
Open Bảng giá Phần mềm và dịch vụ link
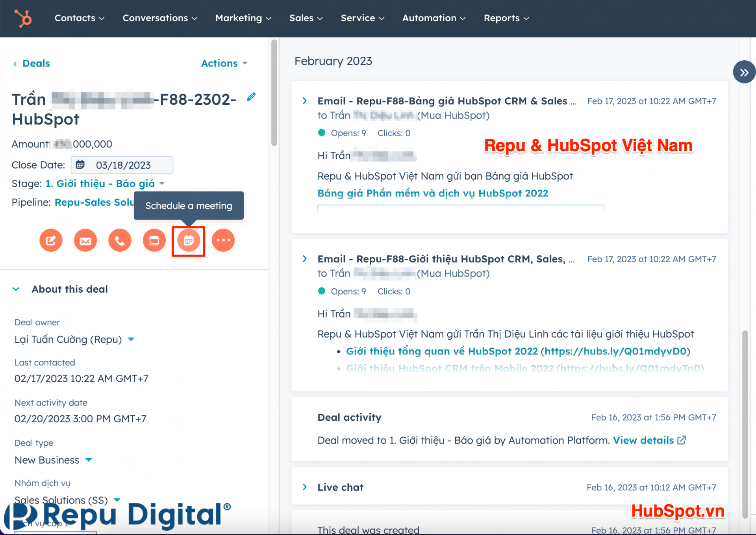[433, 193]
